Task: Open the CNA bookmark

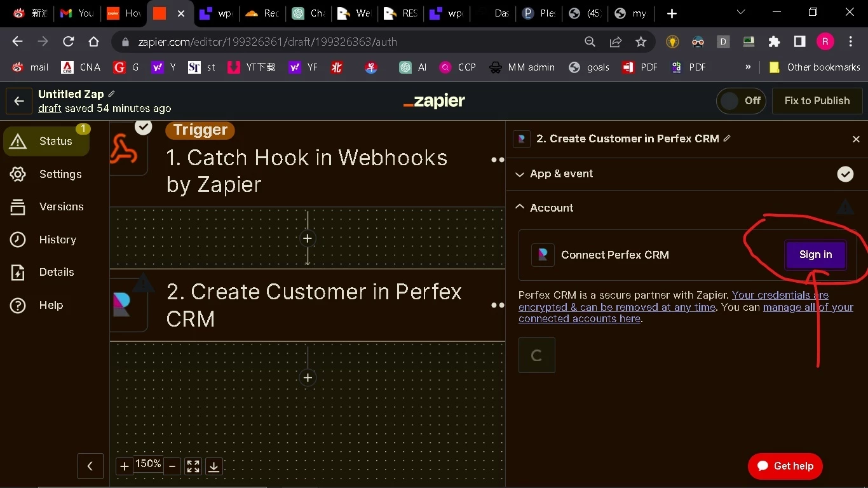Action: click(x=81, y=67)
